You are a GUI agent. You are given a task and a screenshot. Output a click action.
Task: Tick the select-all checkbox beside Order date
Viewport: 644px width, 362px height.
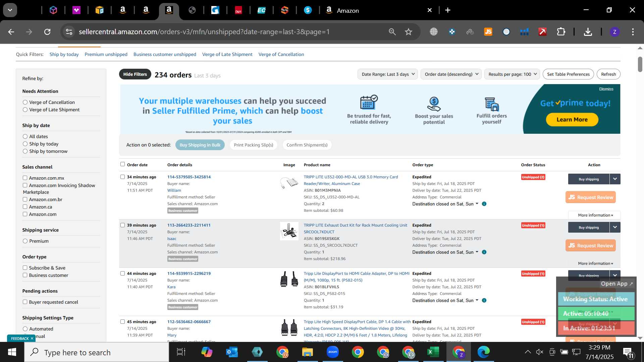pos(122,164)
